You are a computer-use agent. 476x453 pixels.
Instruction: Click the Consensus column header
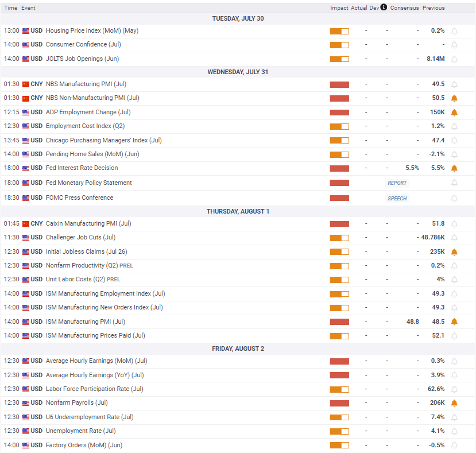pyautogui.click(x=404, y=8)
